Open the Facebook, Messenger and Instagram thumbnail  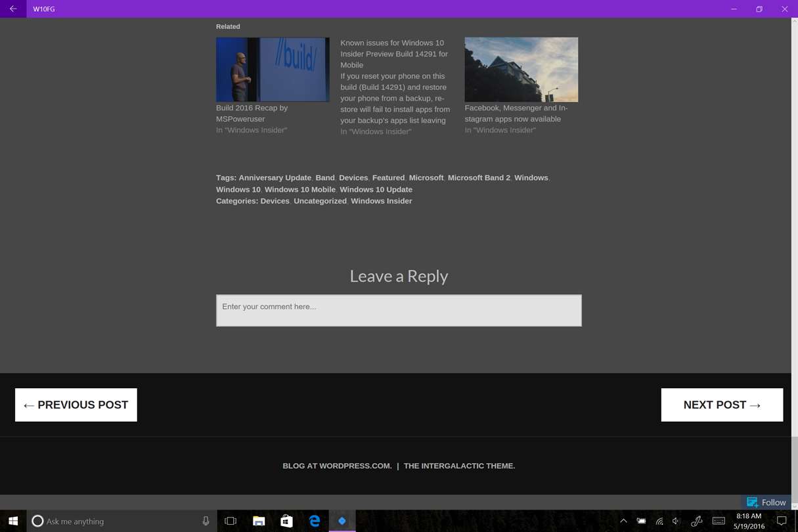click(x=521, y=70)
